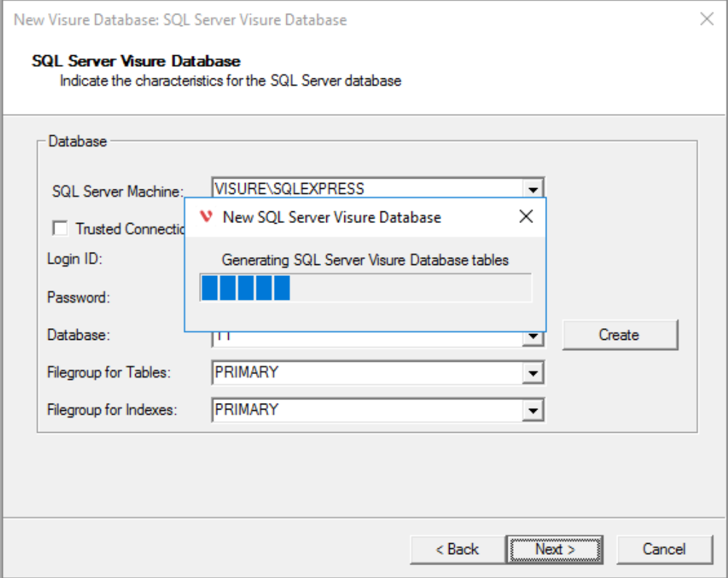
Task: Close the New SQL Server Visure Database popup
Action: (x=526, y=216)
